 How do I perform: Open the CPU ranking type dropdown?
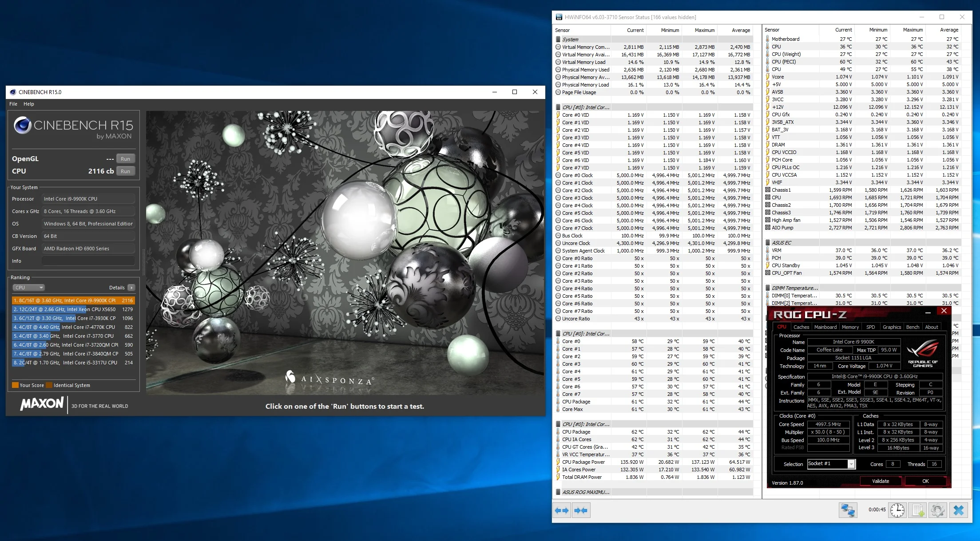pyautogui.click(x=28, y=288)
